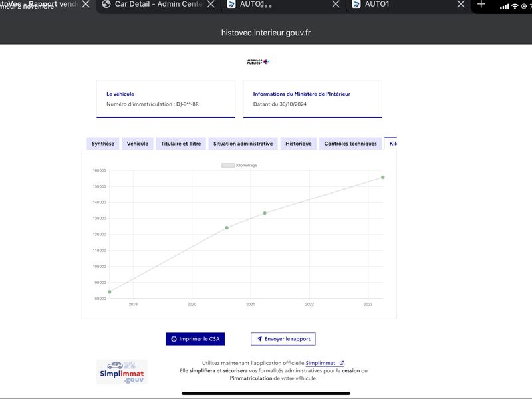Close the HistoVec Rapport vendeur browser tab
The height and width of the screenshot is (399, 532).
pyautogui.click(x=86, y=4)
